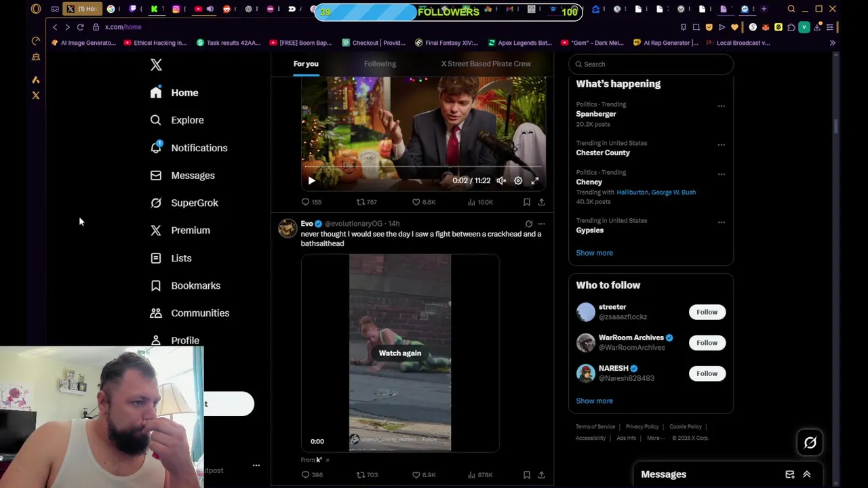Open the Privacy Policy link

click(642, 427)
